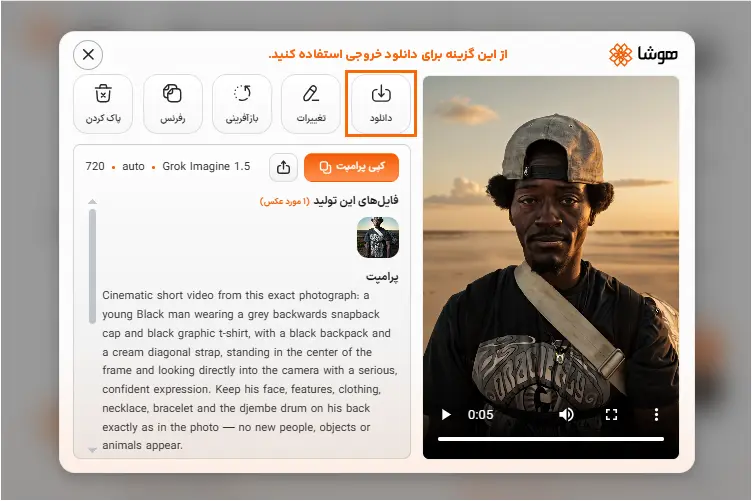
Task: Click the prompt panel scroll-up arrow
Action: click(x=93, y=202)
